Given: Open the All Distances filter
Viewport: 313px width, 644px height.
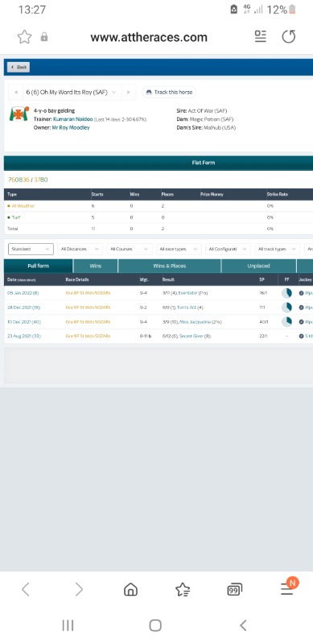Looking at the screenshot, I should (x=80, y=249).
